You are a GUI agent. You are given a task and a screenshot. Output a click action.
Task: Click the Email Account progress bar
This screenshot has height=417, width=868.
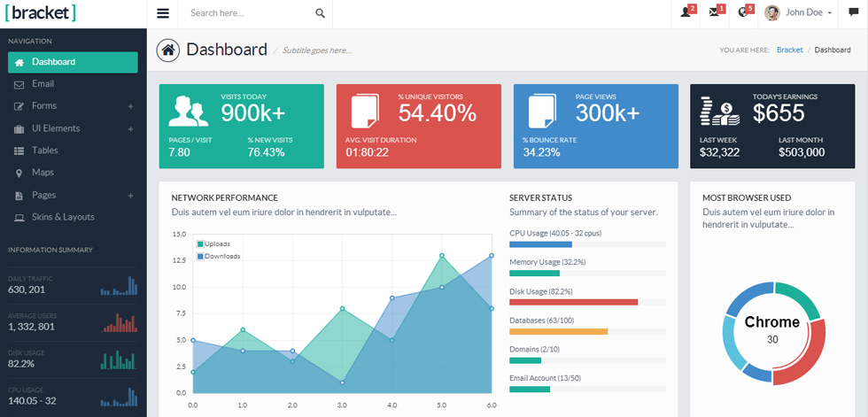(x=587, y=390)
